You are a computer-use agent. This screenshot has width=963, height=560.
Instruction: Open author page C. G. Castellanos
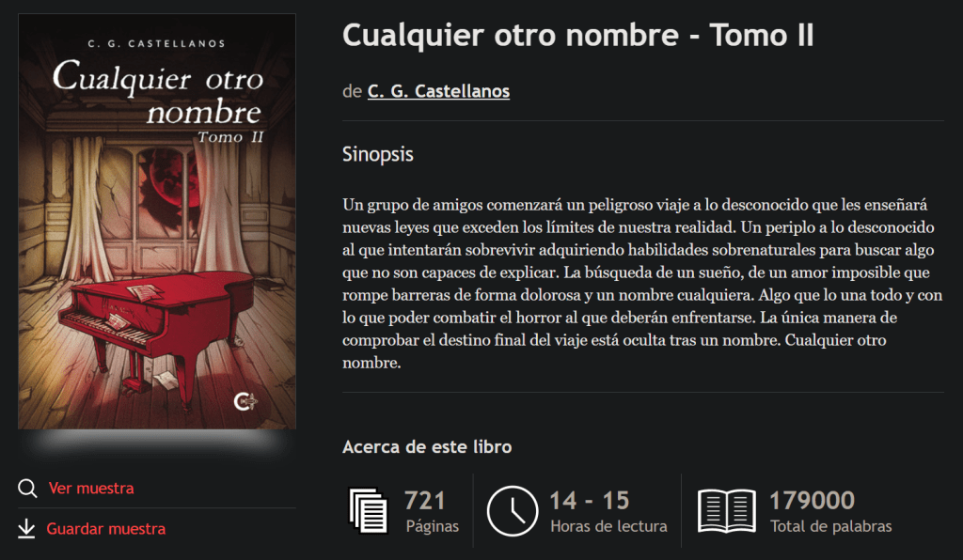[x=438, y=91]
